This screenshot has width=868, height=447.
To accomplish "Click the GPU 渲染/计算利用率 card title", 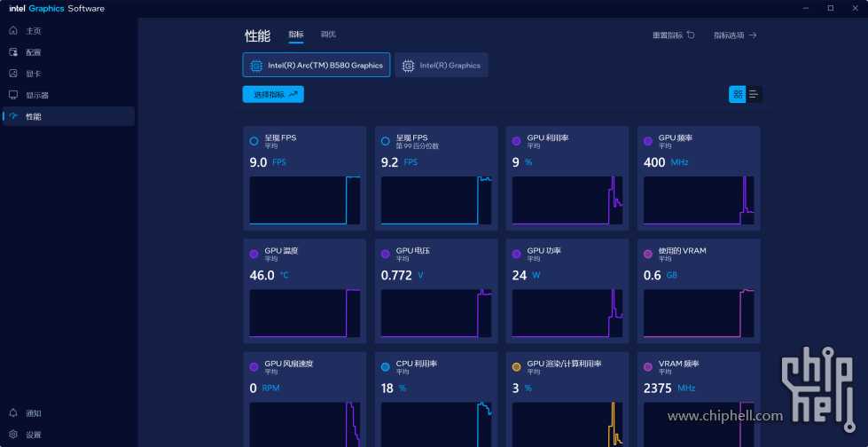I will tap(564, 364).
